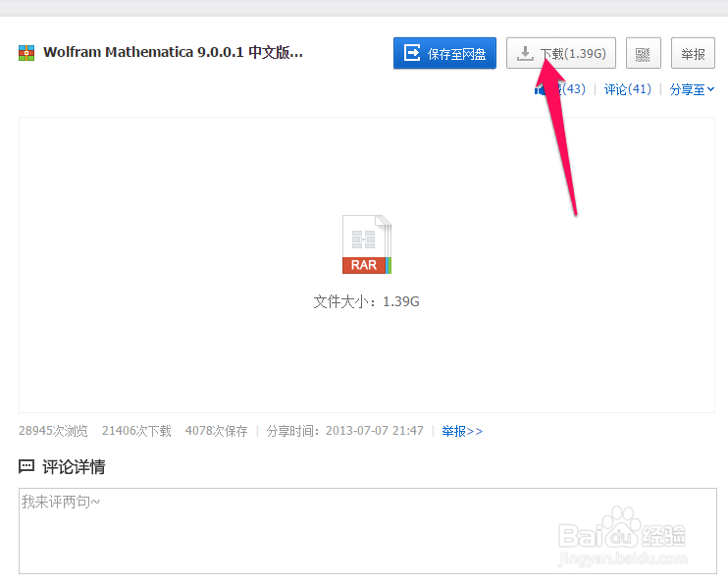
Task: Click the archive icon beside file title
Action: (x=26, y=53)
